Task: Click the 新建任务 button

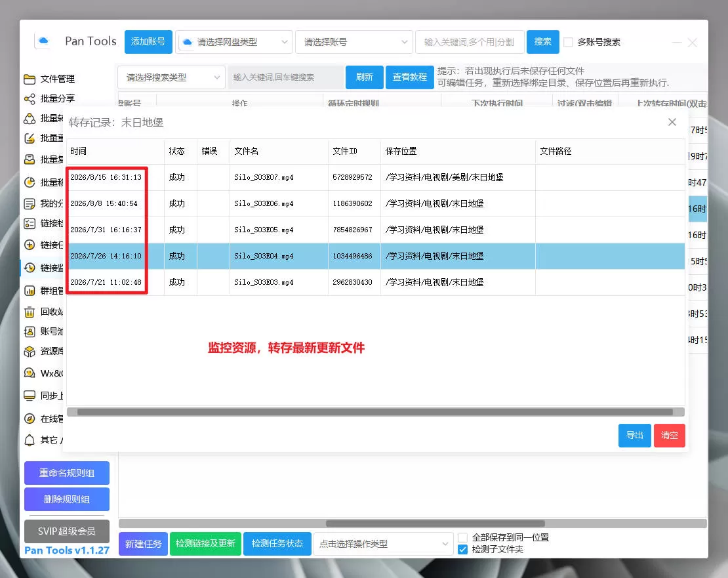Action: [143, 544]
